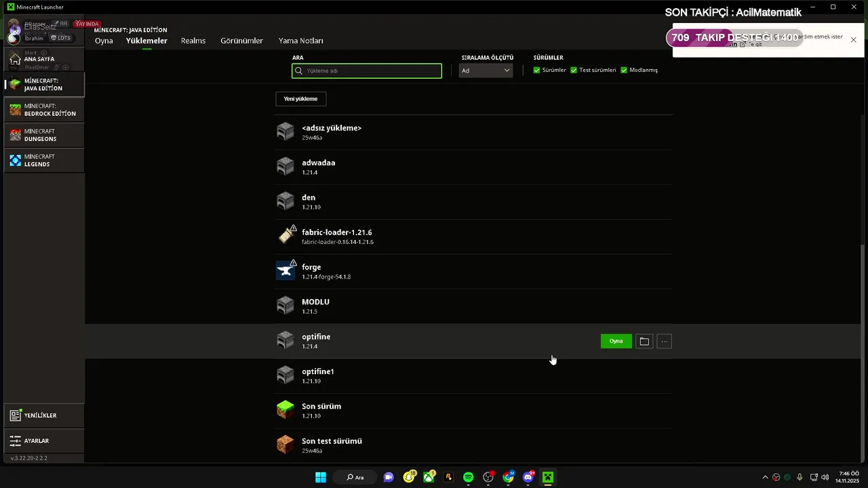This screenshot has width=868, height=488.
Task: Select forge installation name
Action: tap(311, 267)
